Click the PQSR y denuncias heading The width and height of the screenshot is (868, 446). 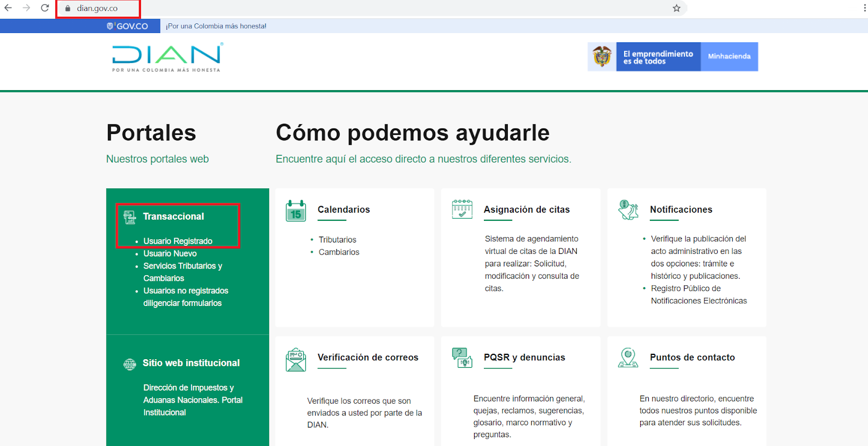click(x=525, y=357)
